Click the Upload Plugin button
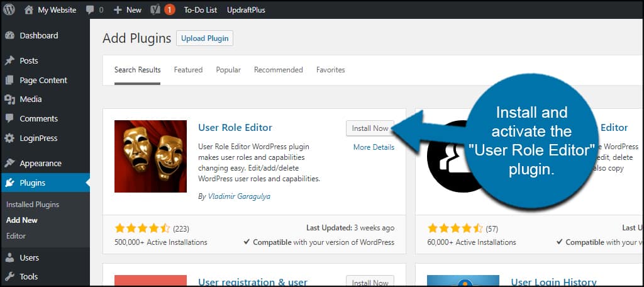The image size is (644, 287). [205, 38]
